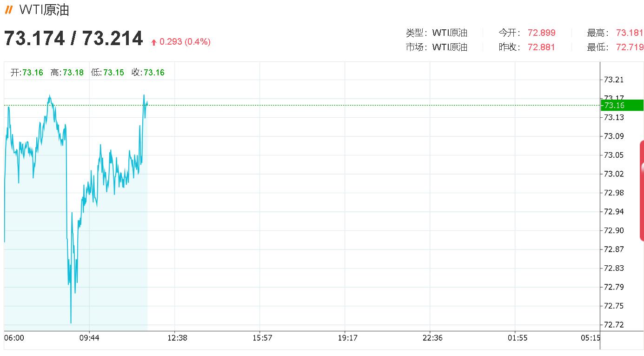Click the 最高 value 73.181
This screenshot has width=644, height=356.
coord(629,33)
